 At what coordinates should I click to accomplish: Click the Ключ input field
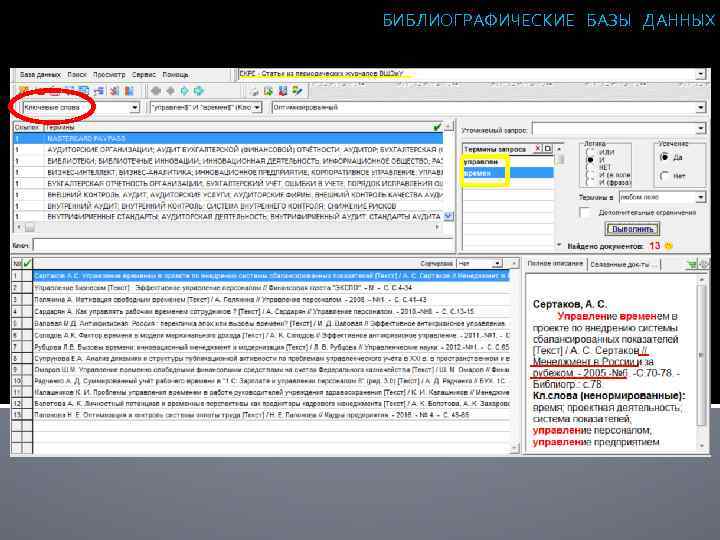pyautogui.click(x=243, y=245)
